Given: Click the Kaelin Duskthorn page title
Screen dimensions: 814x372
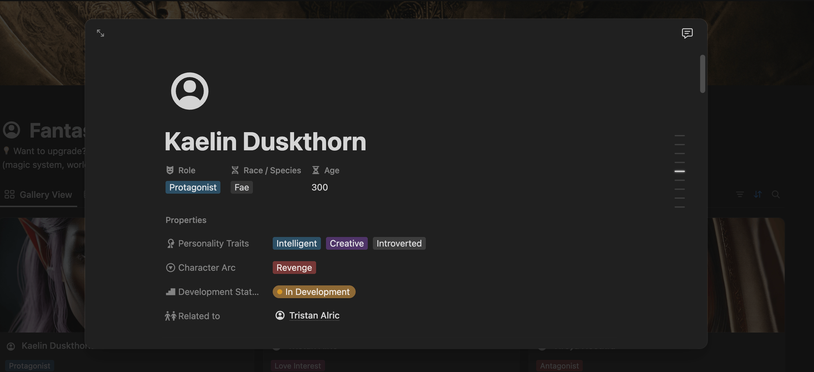Looking at the screenshot, I should tap(265, 142).
